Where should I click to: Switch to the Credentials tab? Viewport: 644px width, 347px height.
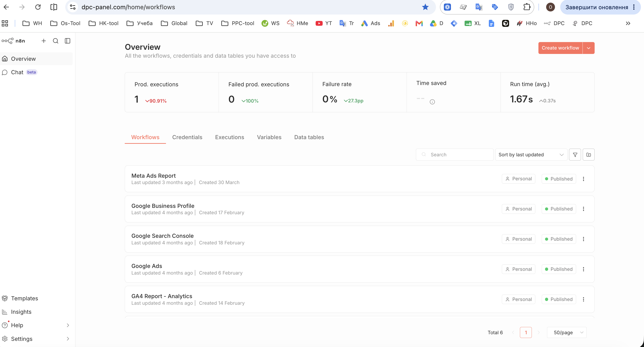187,137
